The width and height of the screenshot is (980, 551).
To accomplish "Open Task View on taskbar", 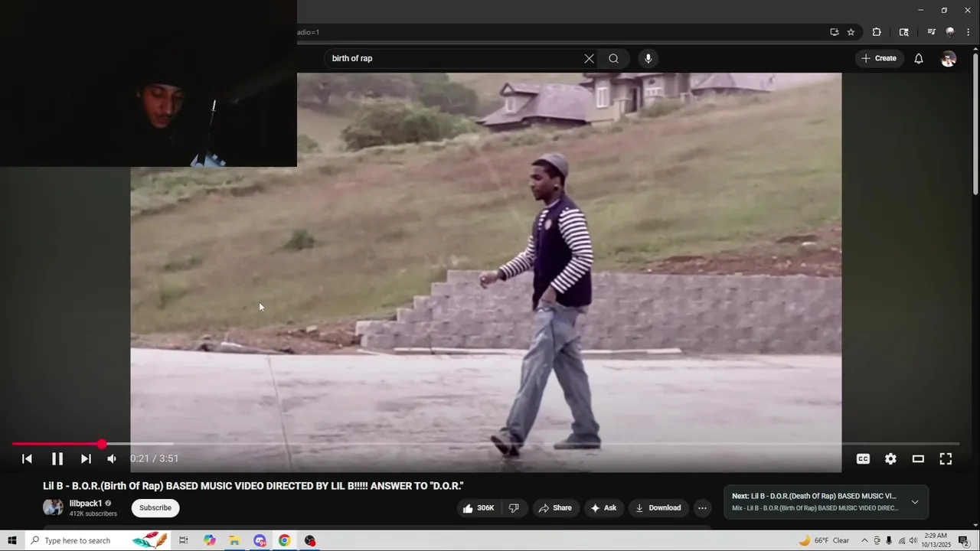I will (x=184, y=540).
